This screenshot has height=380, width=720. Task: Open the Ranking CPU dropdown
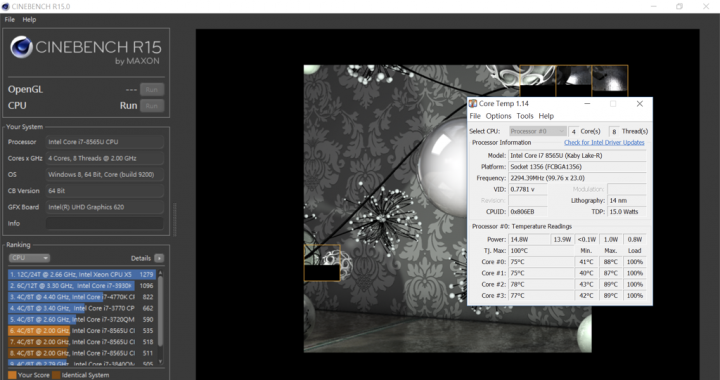[x=29, y=258]
